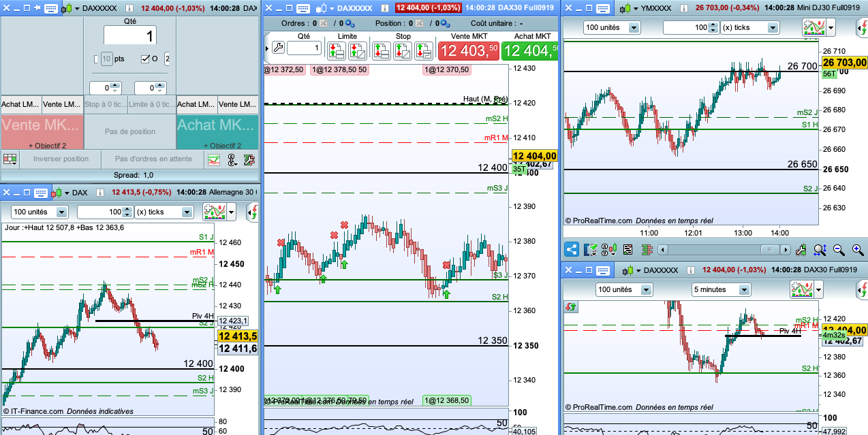This screenshot has width=868, height=435.
Task: Click checklist icon in YMXXXX bottom toolbar
Action: click(591, 250)
